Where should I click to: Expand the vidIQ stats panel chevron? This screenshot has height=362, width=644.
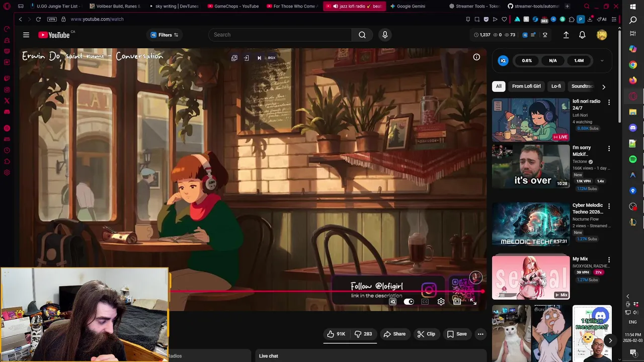602,61
